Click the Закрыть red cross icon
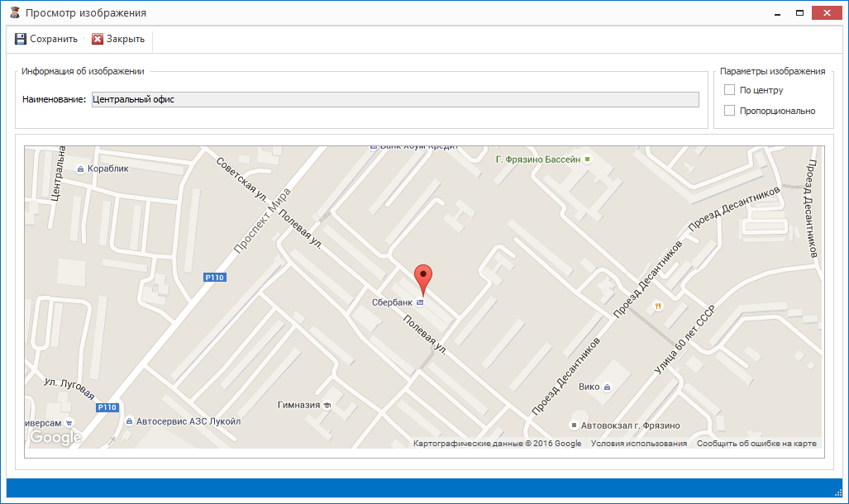The width and height of the screenshot is (849, 504). 98,39
